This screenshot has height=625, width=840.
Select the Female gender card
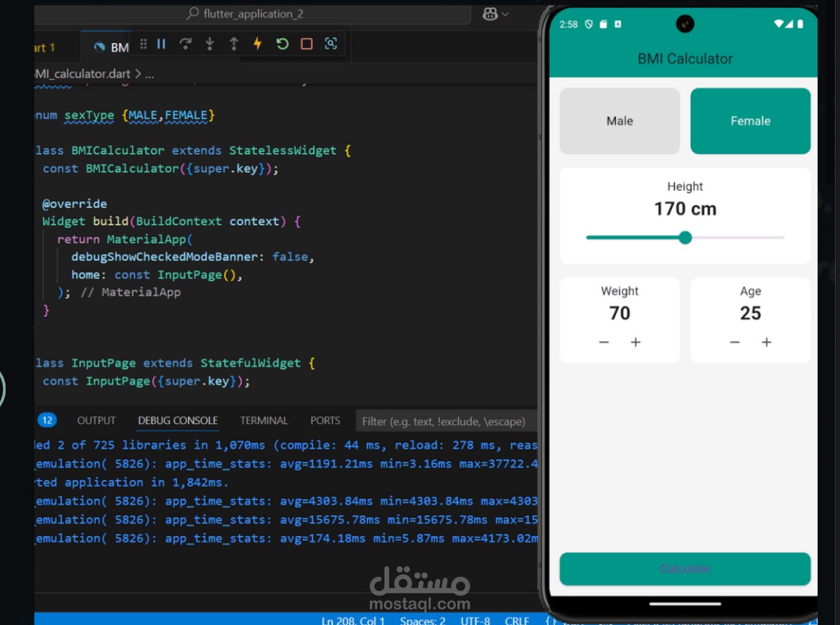click(x=750, y=121)
